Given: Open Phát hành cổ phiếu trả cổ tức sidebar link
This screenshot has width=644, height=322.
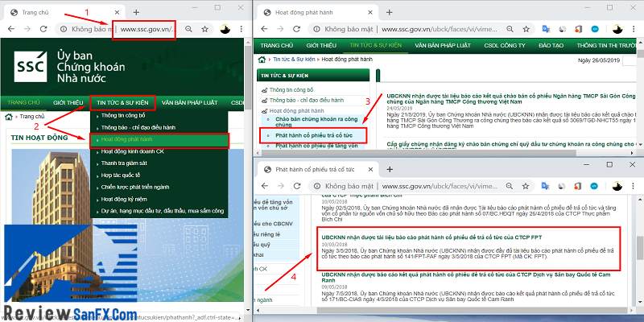Looking at the screenshot, I should (x=313, y=135).
